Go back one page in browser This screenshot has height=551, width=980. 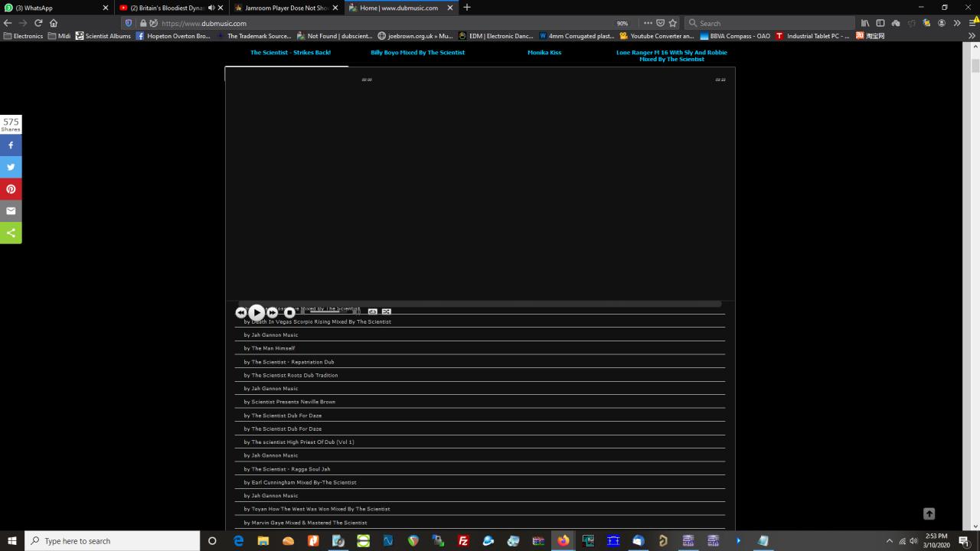click(x=8, y=23)
